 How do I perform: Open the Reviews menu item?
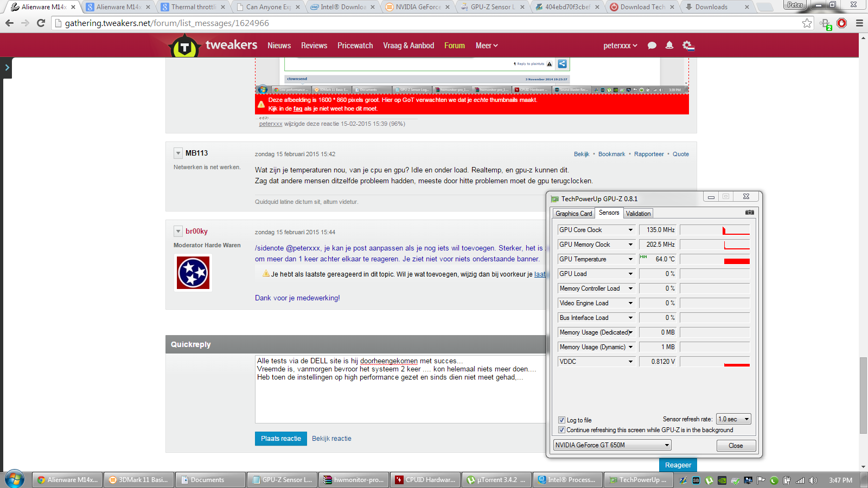314,46
